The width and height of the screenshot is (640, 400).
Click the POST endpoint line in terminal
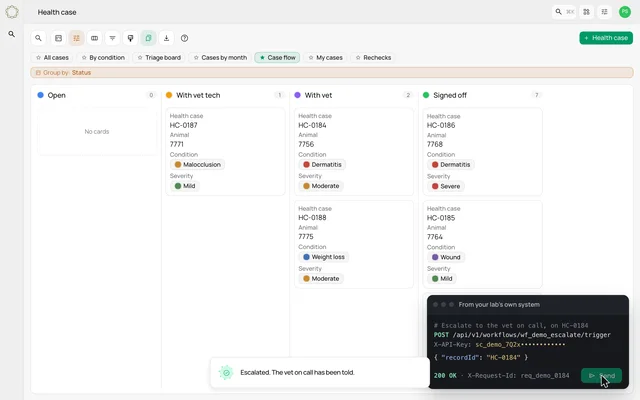point(522,335)
